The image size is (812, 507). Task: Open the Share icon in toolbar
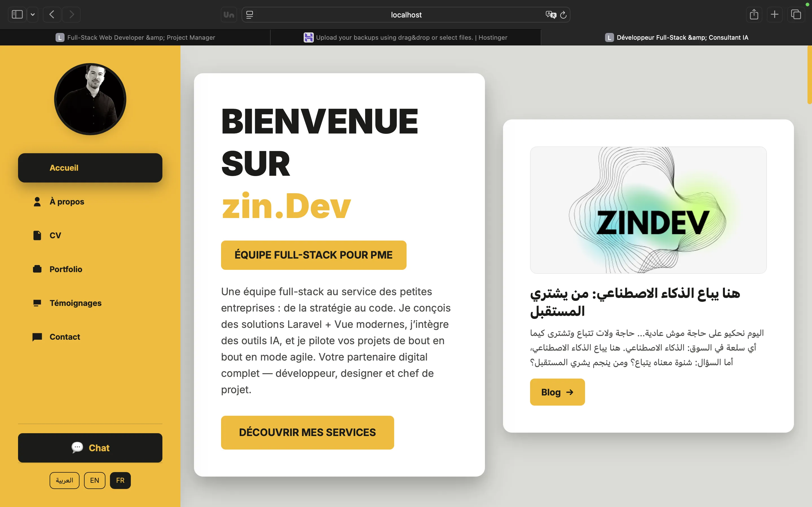coord(754,14)
